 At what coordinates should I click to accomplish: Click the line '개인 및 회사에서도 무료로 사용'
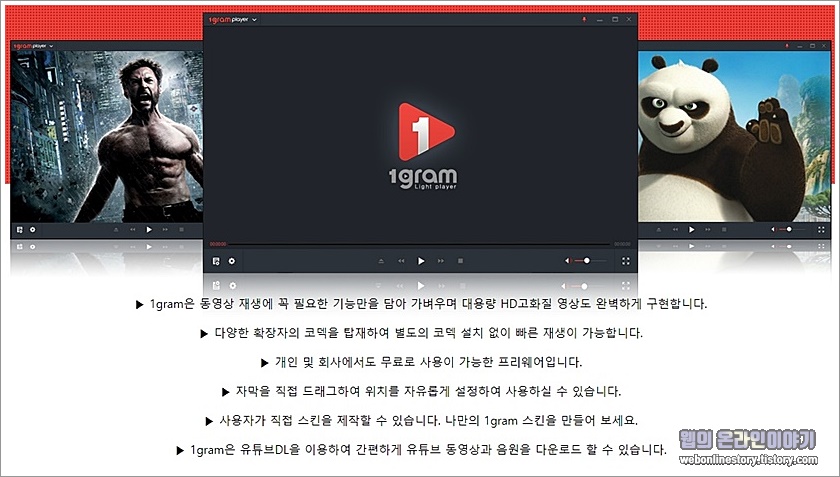[x=422, y=362]
